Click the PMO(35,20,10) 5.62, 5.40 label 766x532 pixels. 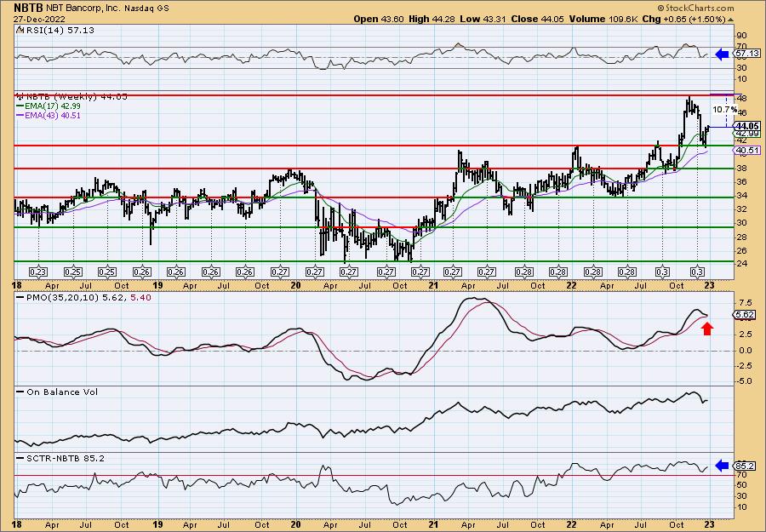point(89,298)
